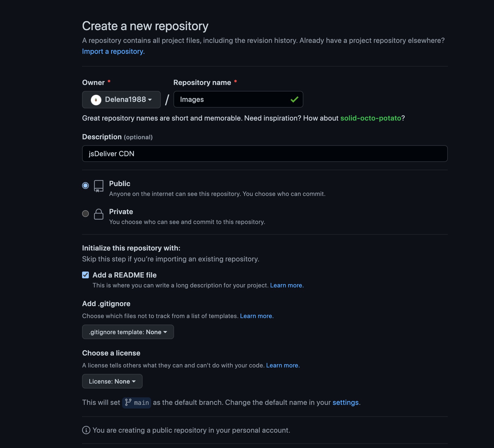Select the Public visibility radio button
494x448 pixels.
point(85,186)
